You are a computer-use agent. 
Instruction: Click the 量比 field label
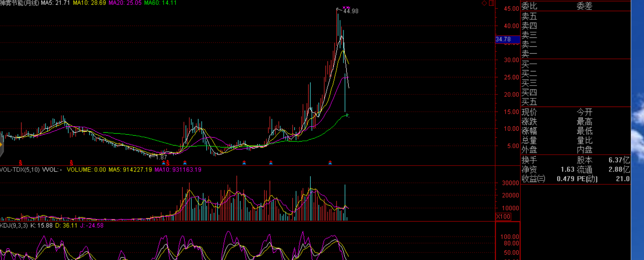[585, 141]
